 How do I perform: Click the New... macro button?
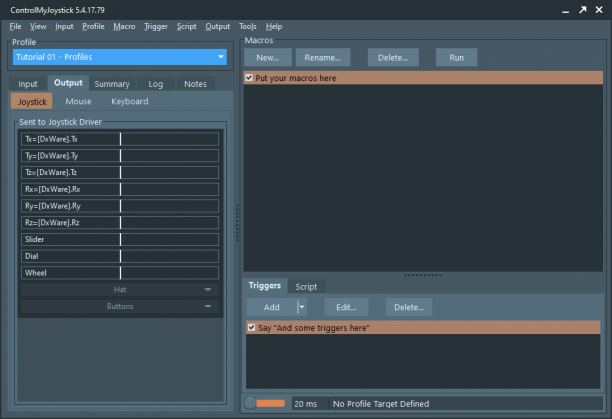(268, 58)
